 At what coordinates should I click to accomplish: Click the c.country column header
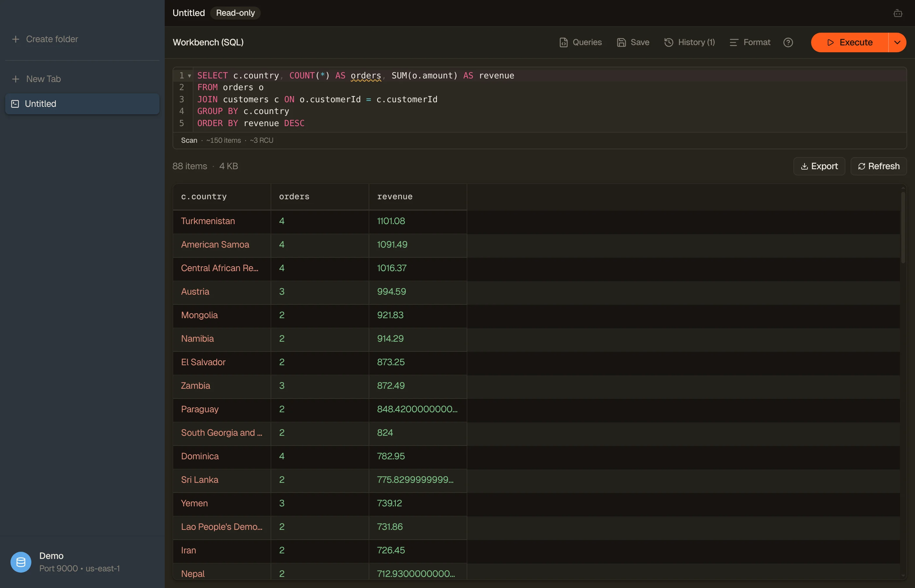point(222,197)
